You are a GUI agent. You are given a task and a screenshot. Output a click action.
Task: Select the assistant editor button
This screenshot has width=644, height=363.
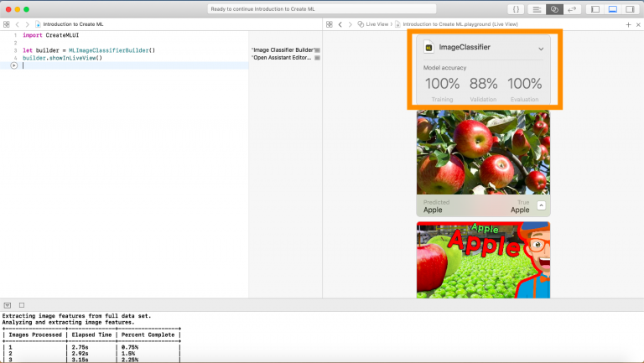(554, 9)
